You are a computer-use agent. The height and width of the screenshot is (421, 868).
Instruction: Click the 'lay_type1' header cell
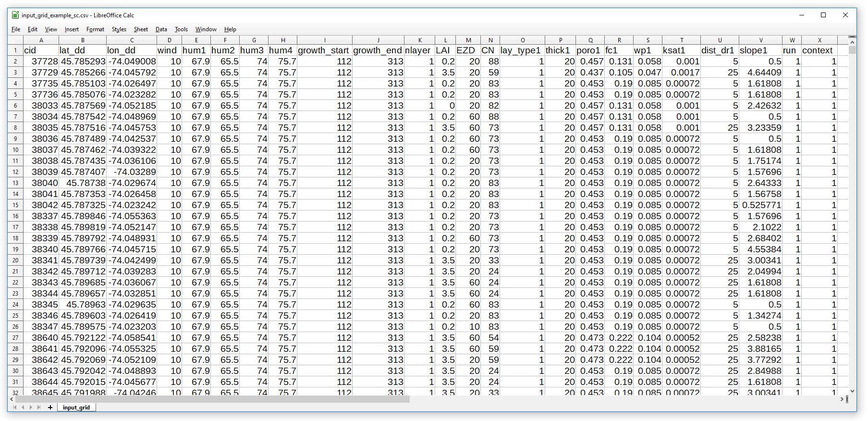click(522, 50)
